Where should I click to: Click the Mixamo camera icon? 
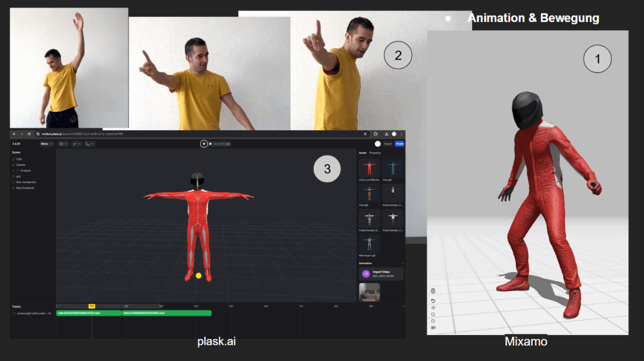click(x=433, y=328)
